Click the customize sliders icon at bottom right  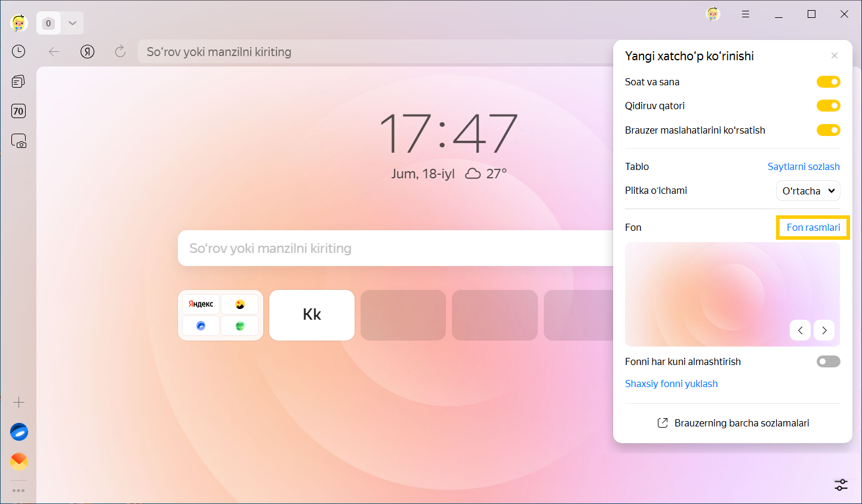(841, 485)
